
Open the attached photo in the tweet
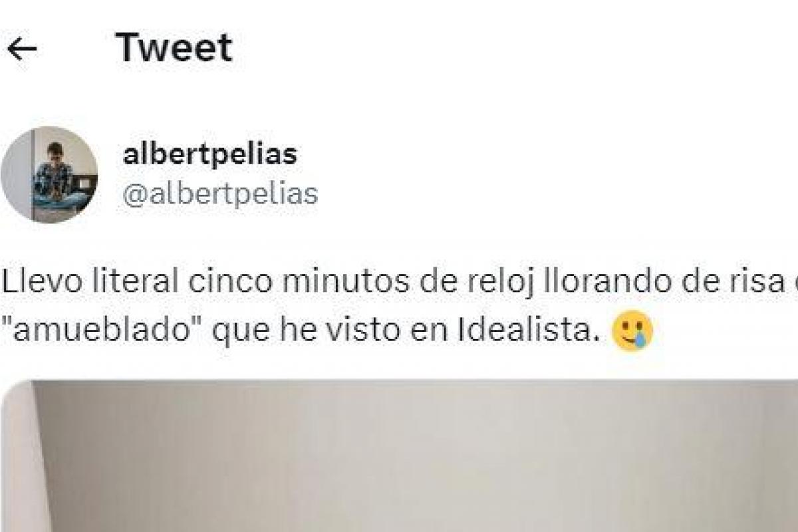click(399, 456)
